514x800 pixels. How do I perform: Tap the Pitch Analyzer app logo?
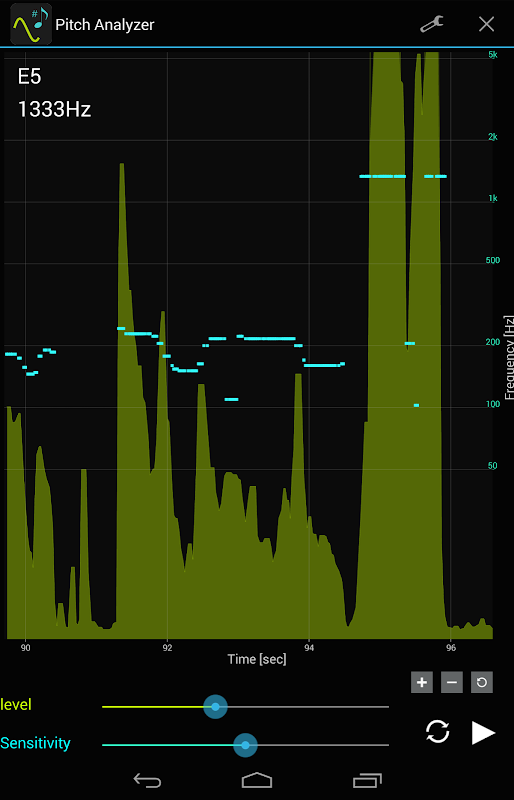pyautogui.click(x=31, y=24)
